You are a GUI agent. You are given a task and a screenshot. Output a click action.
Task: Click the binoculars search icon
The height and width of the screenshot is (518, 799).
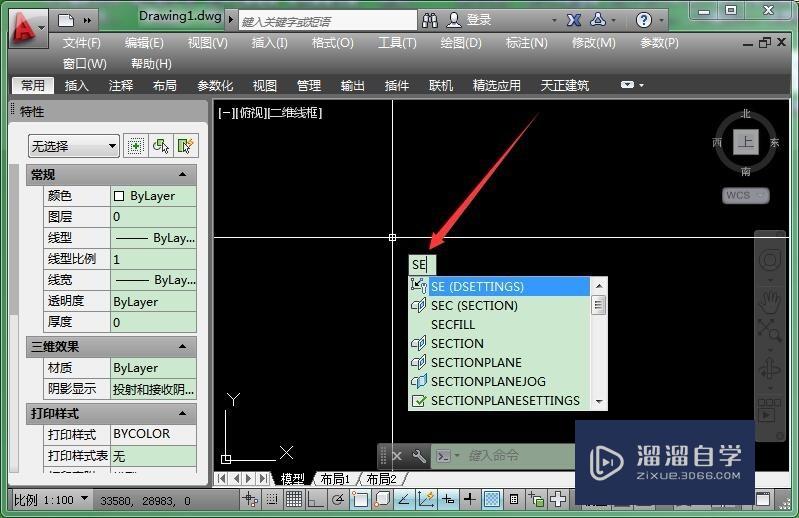click(430, 20)
